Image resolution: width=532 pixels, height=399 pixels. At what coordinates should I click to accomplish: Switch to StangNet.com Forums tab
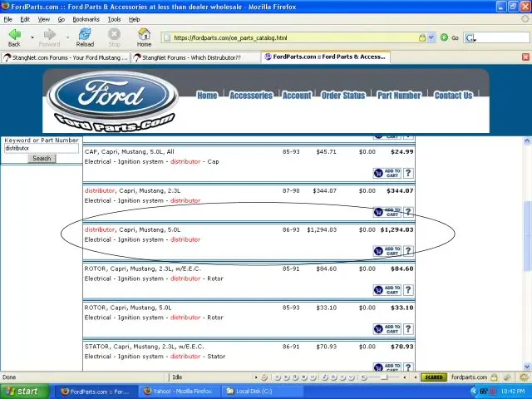pyautogui.click(x=65, y=57)
